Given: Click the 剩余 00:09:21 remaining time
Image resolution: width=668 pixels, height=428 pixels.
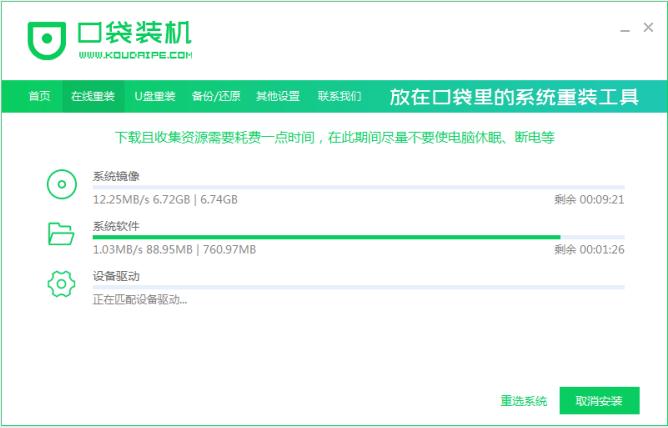Looking at the screenshot, I should coord(589,199).
